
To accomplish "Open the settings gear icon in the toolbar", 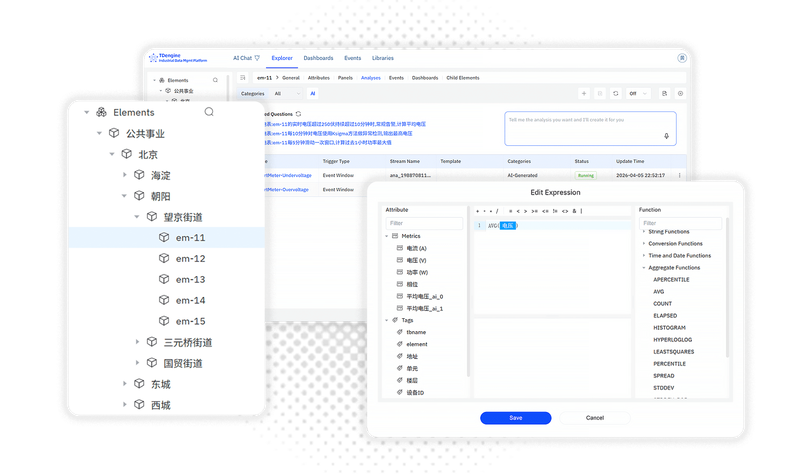I will click(680, 93).
